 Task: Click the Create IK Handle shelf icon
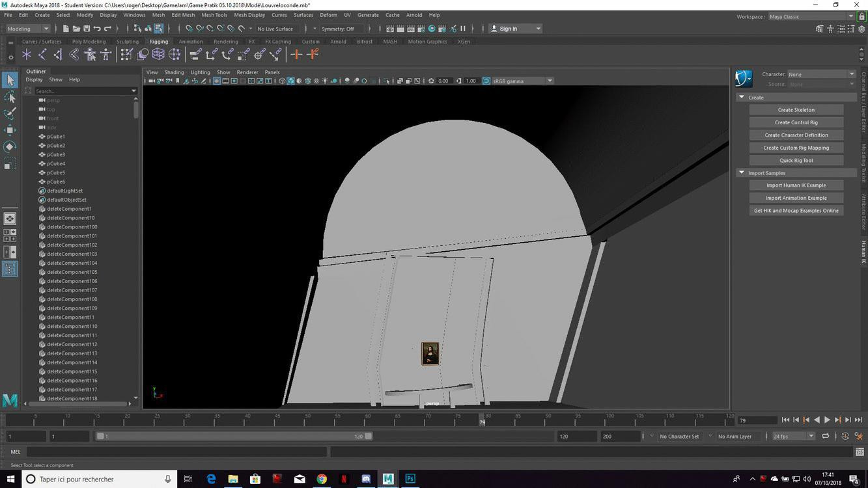click(58, 55)
